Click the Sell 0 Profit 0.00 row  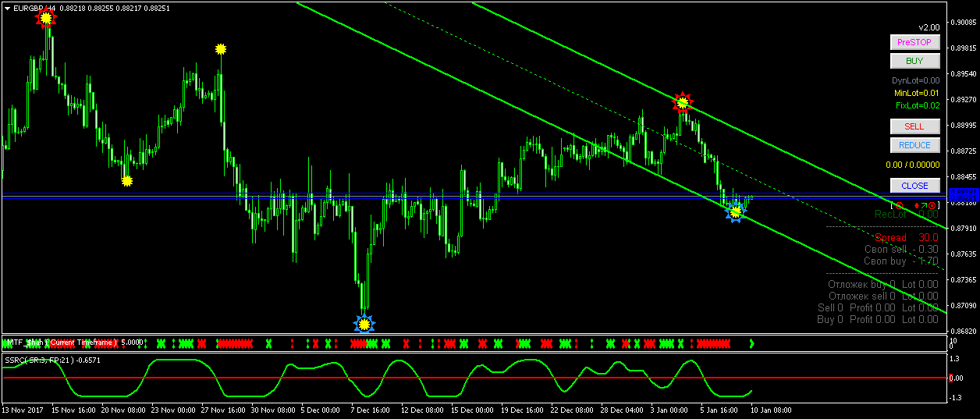point(878,307)
